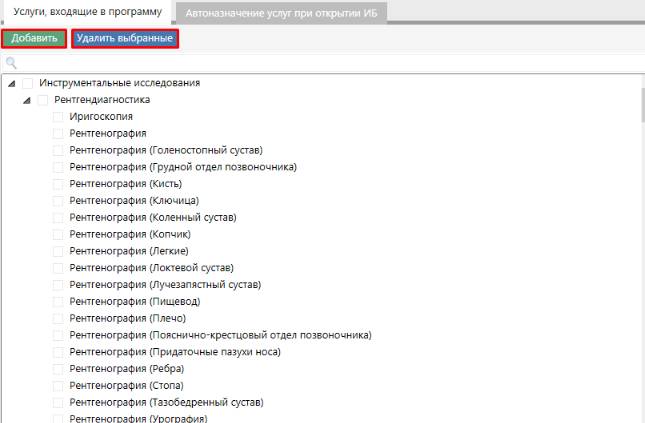Viewport: 645px width, 423px height.
Task: Check the Рентгендиагностика group checkbox
Action: (x=43, y=100)
